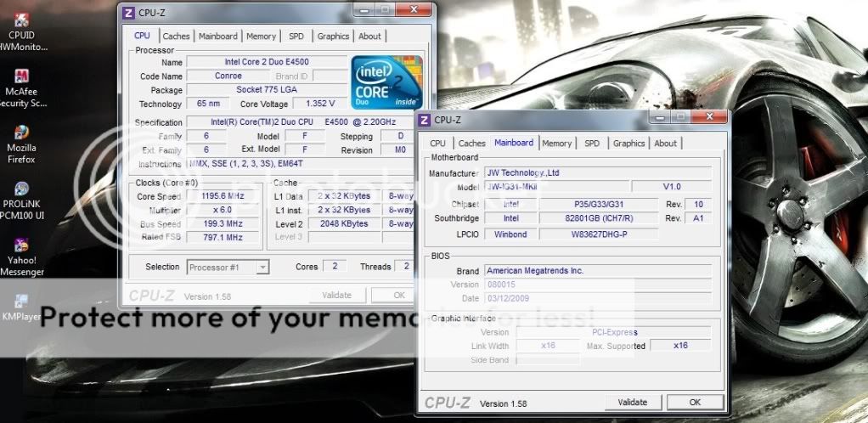This screenshot has height=423, width=868.
Task: Click the Core Speed value 1195.6 MHz
Action: pyautogui.click(x=223, y=196)
